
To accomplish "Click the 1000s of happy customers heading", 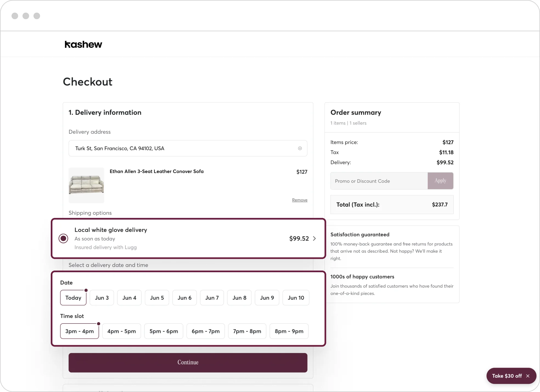I will click(x=362, y=277).
